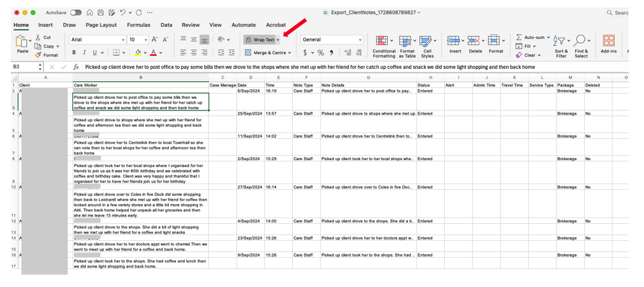Switch to the Page Layout tab
644x287 pixels.
click(x=101, y=25)
